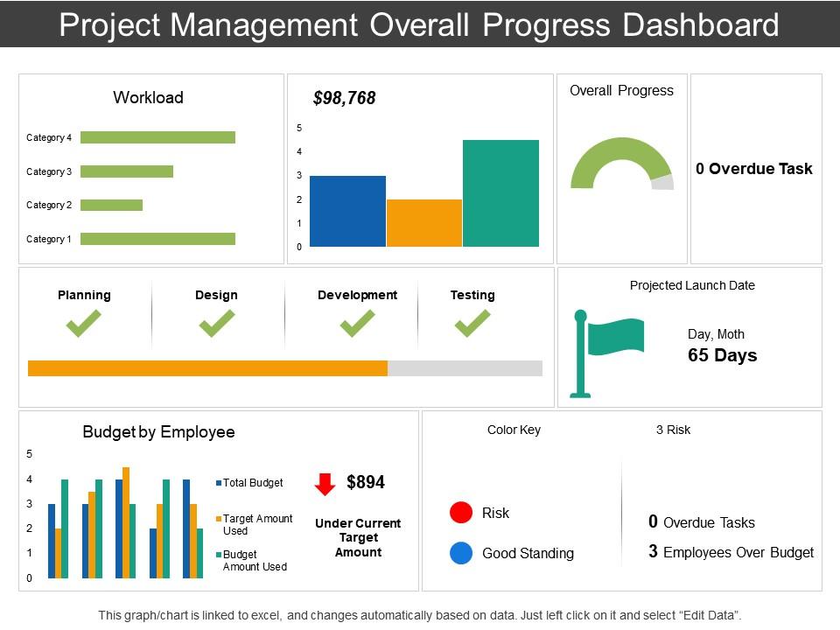The width and height of the screenshot is (840, 630).
Task: Click the red Risk color circle
Action: (461, 513)
